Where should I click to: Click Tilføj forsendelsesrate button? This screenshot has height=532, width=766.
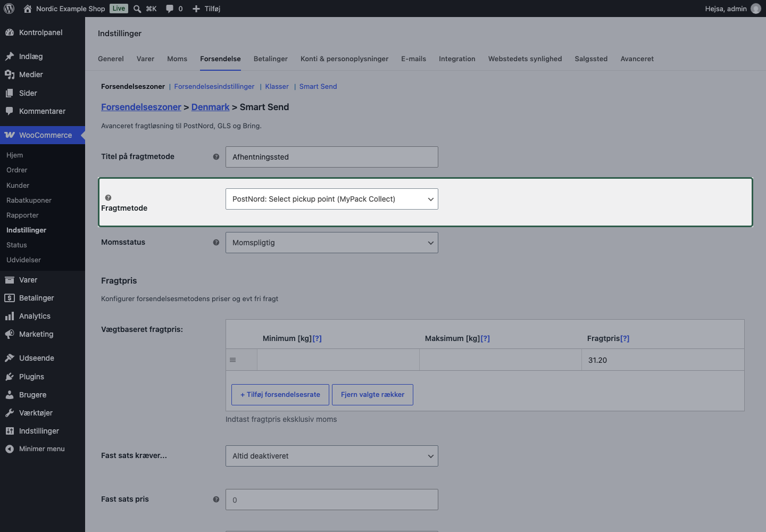280,395
